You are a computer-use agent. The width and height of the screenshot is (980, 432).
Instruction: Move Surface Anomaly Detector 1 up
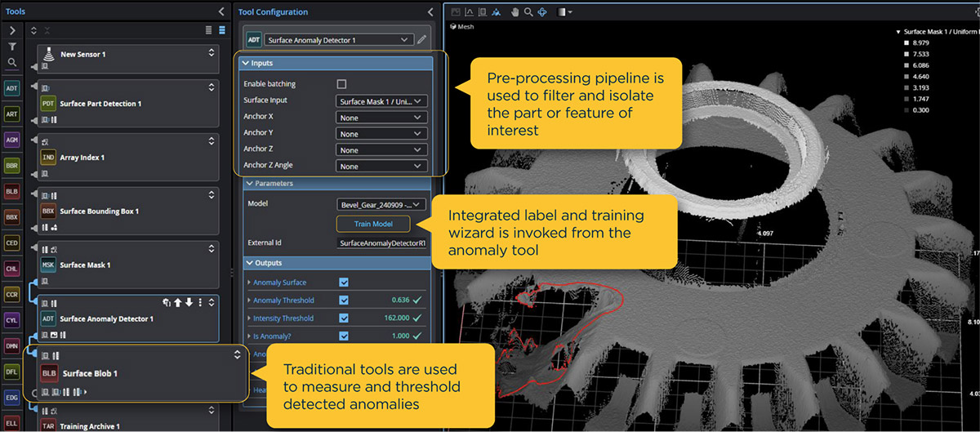pos(177,302)
